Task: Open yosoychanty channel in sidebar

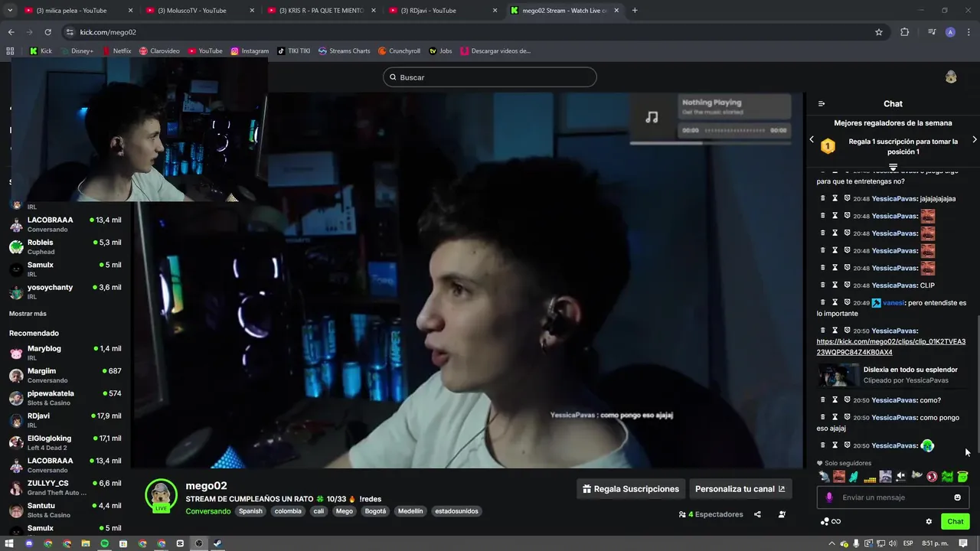Action: coord(65,292)
